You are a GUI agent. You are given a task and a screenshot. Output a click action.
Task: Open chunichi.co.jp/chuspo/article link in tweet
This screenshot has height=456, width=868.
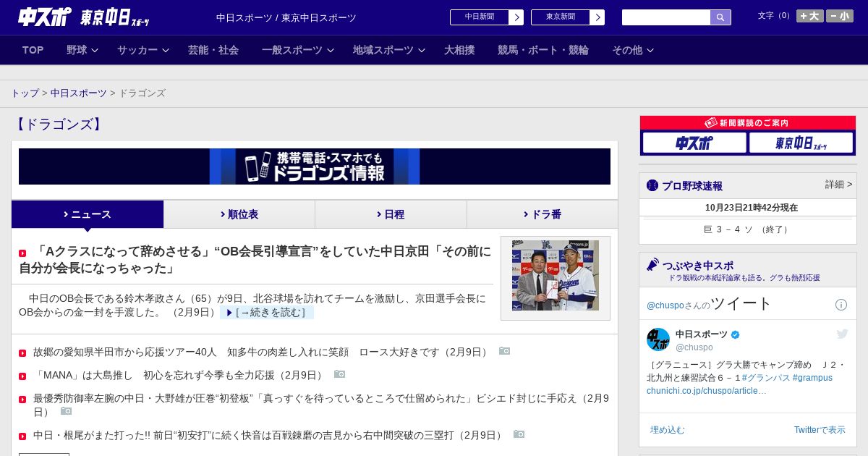(707, 391)
